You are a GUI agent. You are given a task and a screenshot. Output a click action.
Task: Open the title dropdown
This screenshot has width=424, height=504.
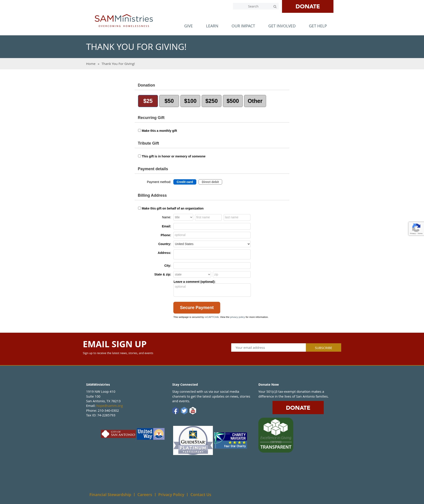coord(183,217)
